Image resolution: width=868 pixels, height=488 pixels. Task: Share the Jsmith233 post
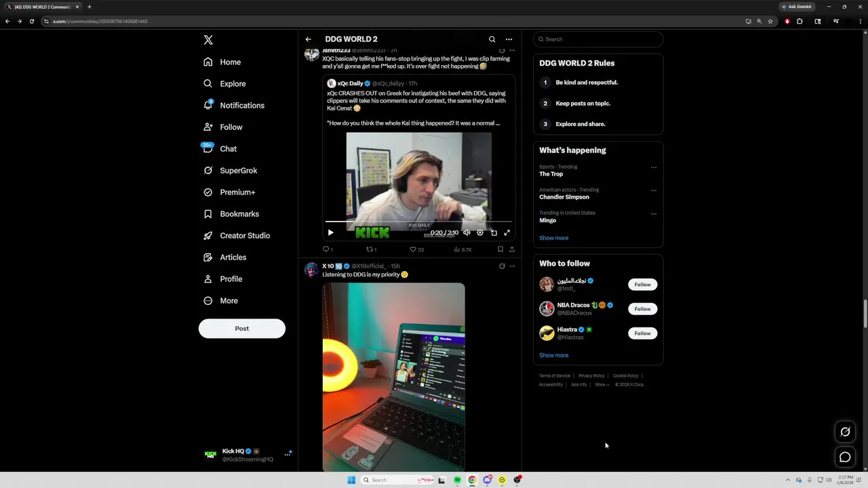coord(512,249)
